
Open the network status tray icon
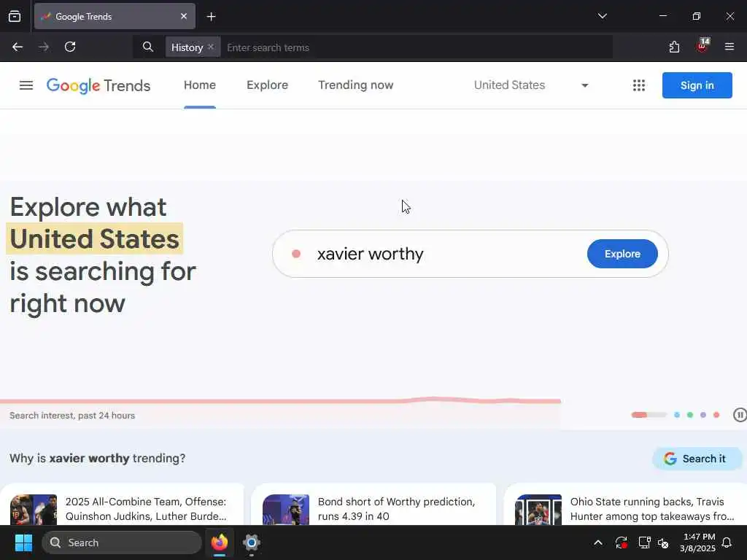click(644, 542)
